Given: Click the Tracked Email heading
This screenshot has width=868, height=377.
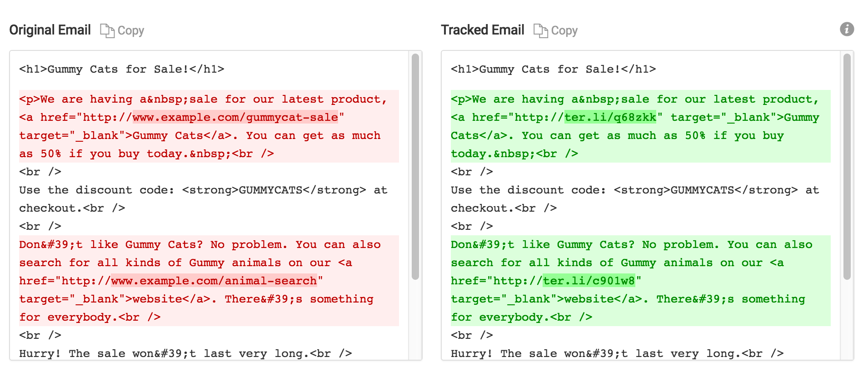Looking at the screenshot, I should (x=483, y=30).
